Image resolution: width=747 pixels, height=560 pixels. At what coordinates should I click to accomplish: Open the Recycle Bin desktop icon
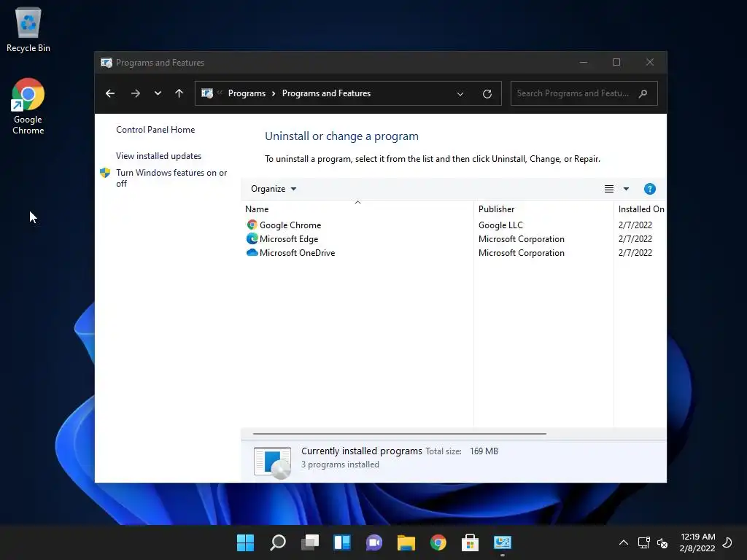coord(28,29)
